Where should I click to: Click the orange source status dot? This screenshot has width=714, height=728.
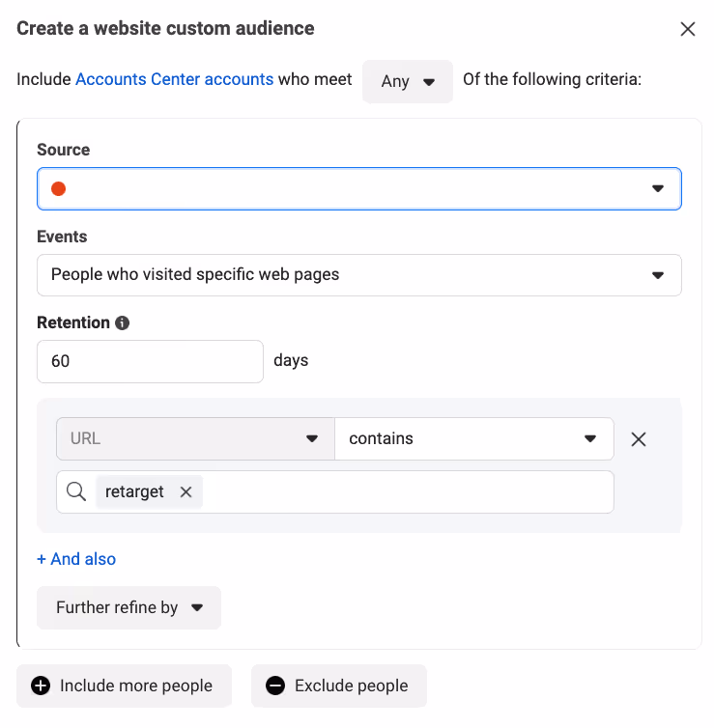pyautogui.click(x=59, y=189)
